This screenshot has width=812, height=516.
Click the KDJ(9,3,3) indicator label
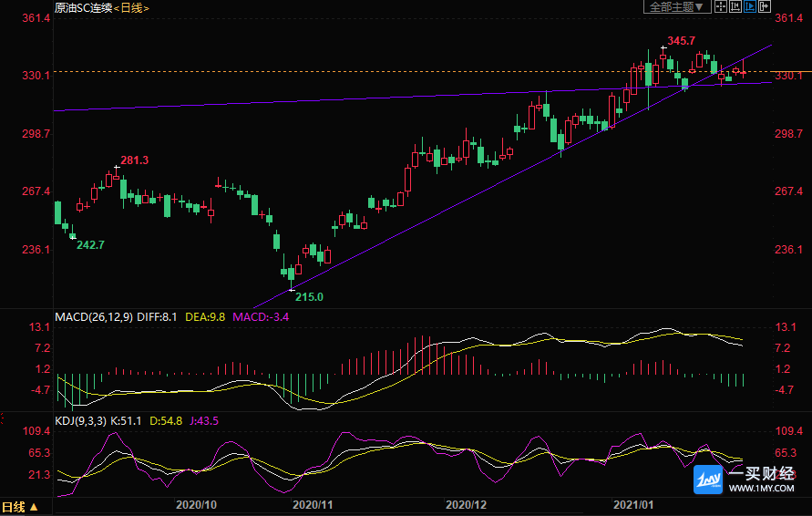coord(81,421)
